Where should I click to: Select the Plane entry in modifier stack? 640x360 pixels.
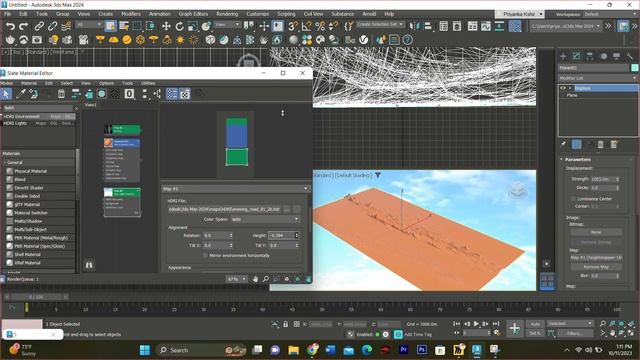coord(572,95)
